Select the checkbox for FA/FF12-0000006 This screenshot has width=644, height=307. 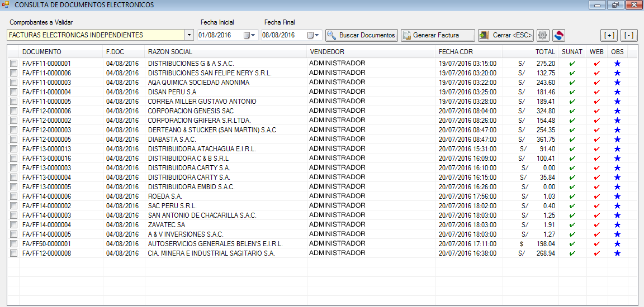point(13,111)
